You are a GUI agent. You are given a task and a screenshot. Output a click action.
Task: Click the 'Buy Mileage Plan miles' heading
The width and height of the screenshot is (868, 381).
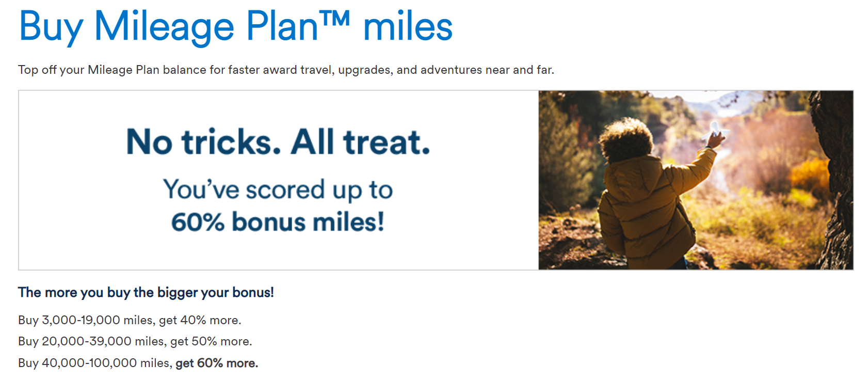coord(236,27)
